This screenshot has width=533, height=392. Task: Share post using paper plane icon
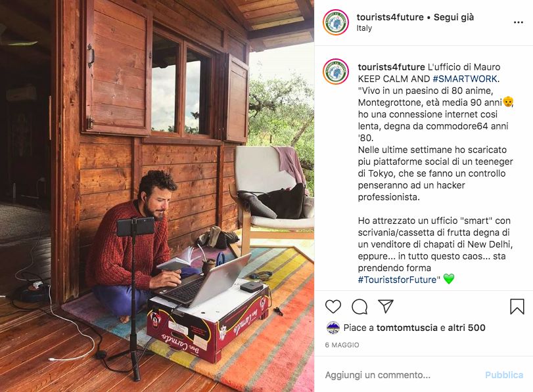tap(386, 306)
